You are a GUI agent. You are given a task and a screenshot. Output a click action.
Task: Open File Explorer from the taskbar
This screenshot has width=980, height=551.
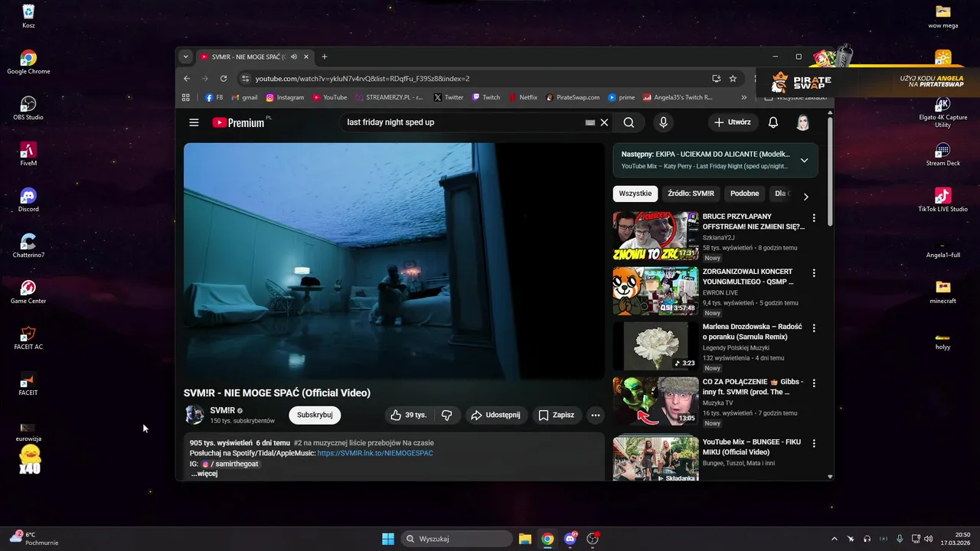coord(524,539)
